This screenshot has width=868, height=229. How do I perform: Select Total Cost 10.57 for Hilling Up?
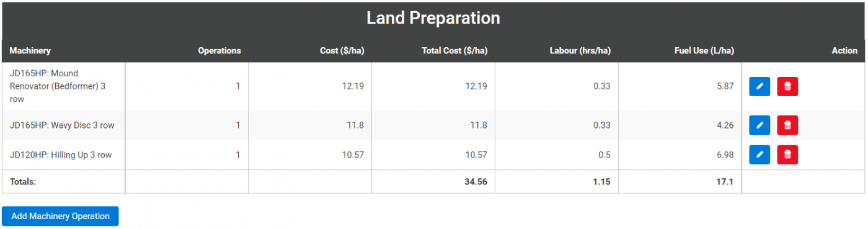pos(476,155)
